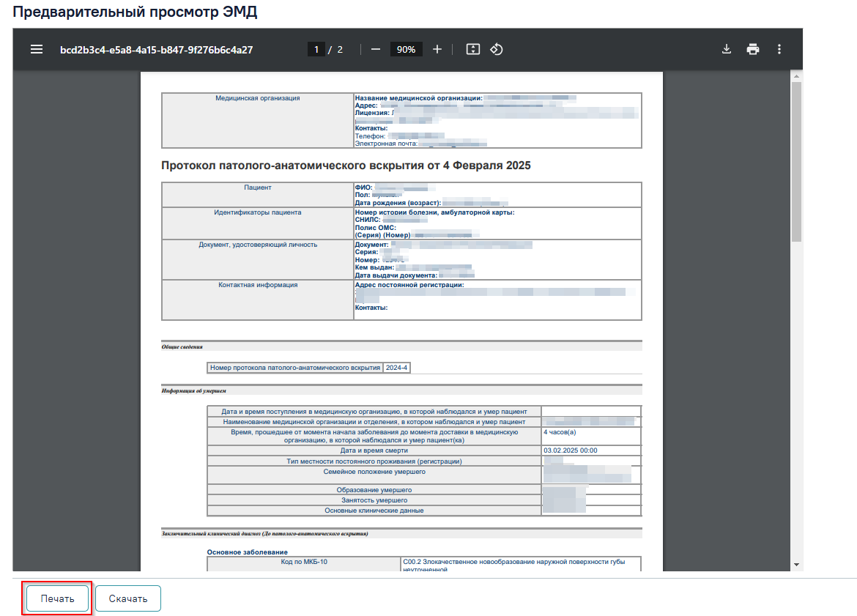Screen dimensions: 857x616
Task: Click Документ, удостоверяющий личность cell
Action: tap(257, 259)
